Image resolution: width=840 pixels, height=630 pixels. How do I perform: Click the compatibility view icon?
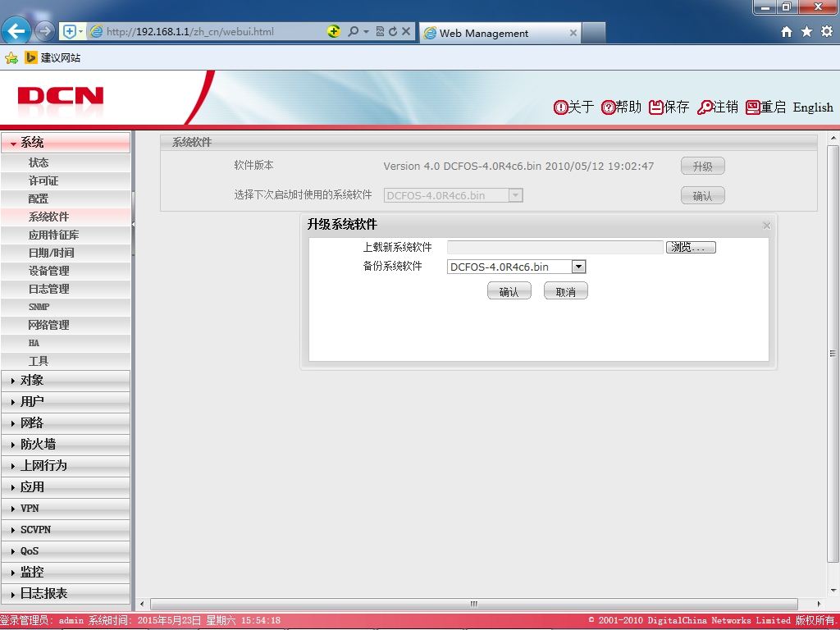coord(380,32)
